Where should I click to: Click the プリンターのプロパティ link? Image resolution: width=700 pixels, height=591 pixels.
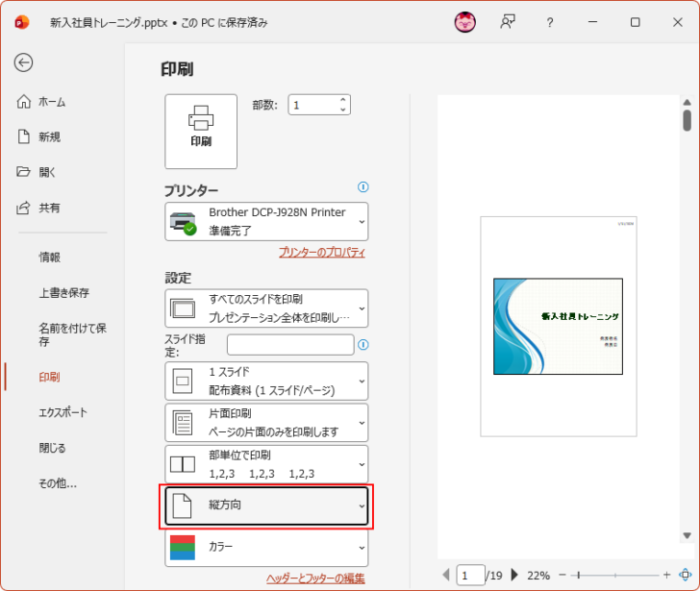tap(322, 253)
